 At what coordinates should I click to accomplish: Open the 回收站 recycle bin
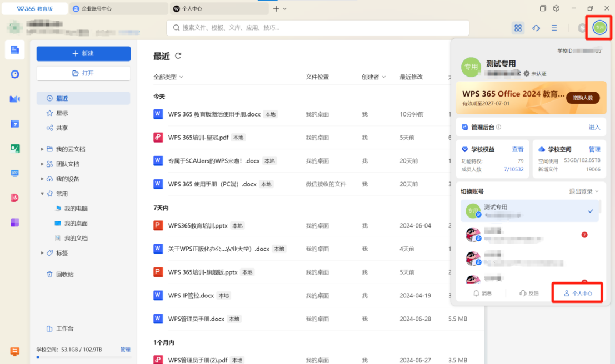point(64,274)
